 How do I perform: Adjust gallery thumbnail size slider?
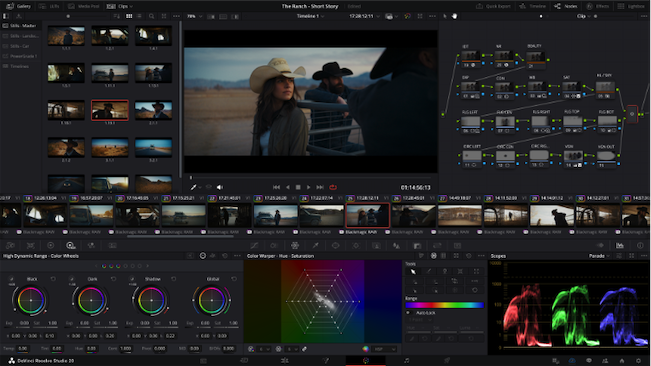click(x=68, y=16)
